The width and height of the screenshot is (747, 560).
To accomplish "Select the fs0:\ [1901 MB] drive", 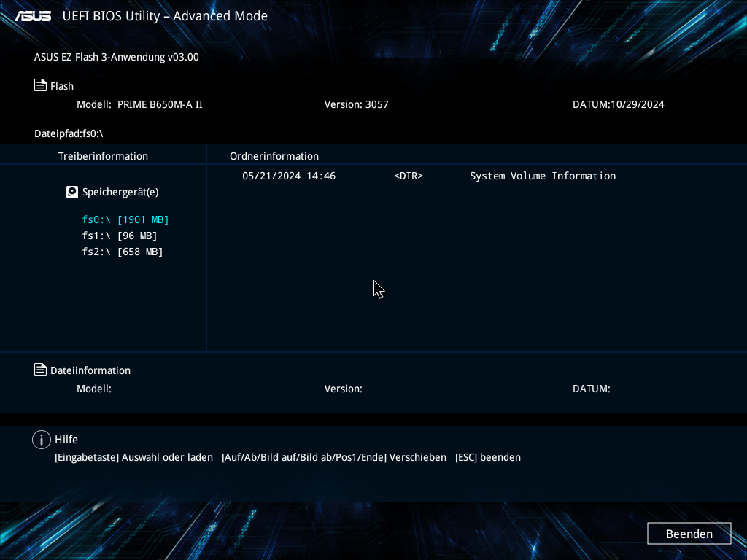I will [x=125, y=219].
